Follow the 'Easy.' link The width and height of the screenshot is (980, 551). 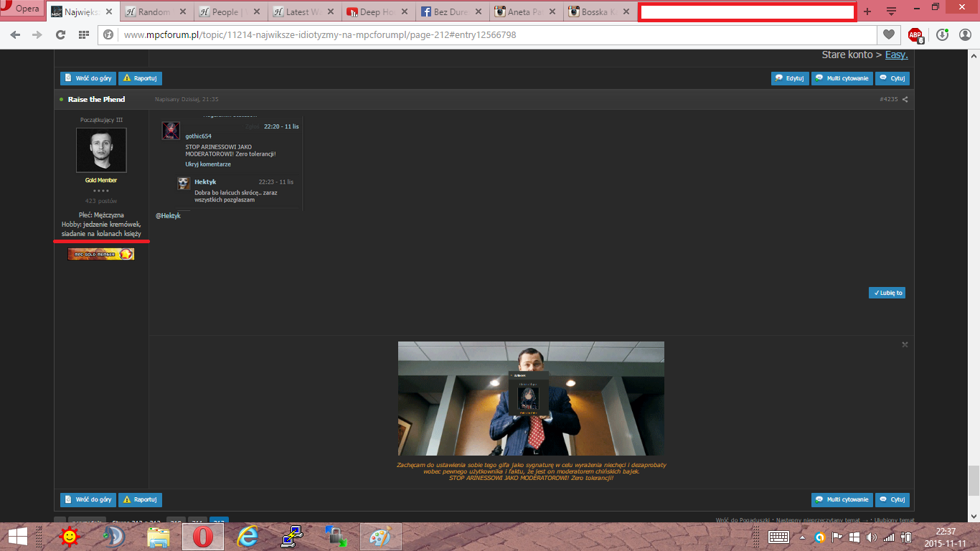(896, 55)
